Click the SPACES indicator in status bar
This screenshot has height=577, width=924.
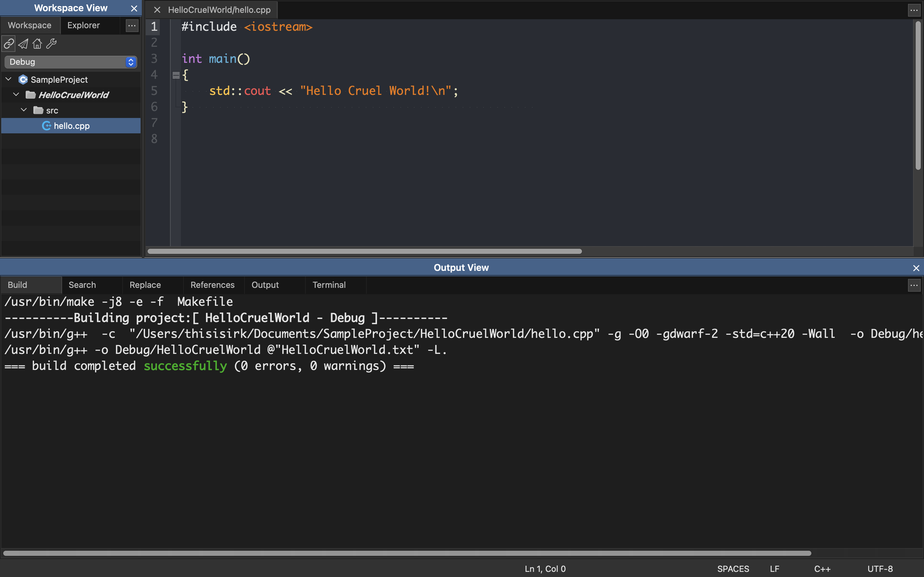click(733, 569)
